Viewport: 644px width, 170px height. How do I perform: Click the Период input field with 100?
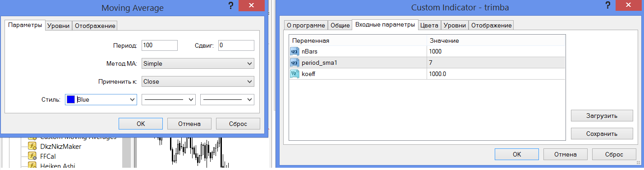[x=160, y=45]
